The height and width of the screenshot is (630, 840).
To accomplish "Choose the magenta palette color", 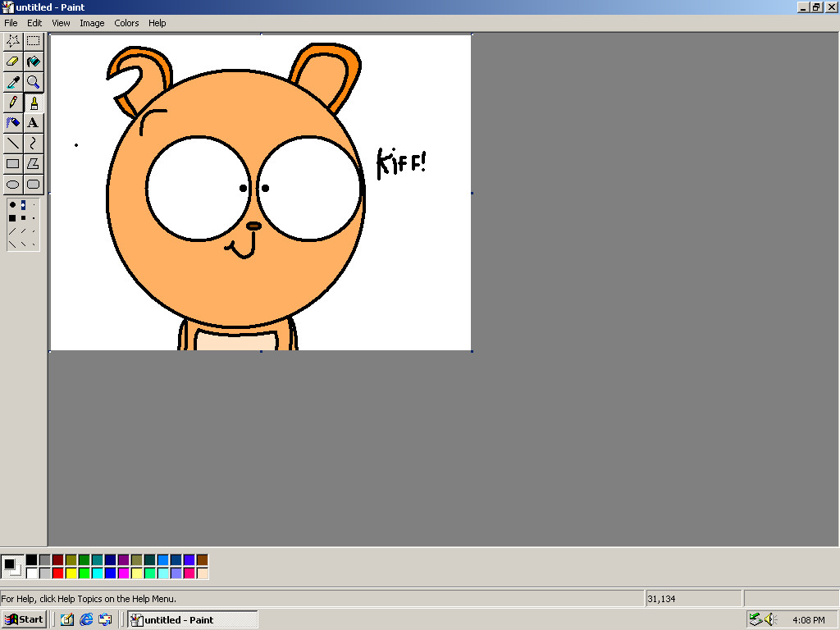I will click(x=123, y=573).
